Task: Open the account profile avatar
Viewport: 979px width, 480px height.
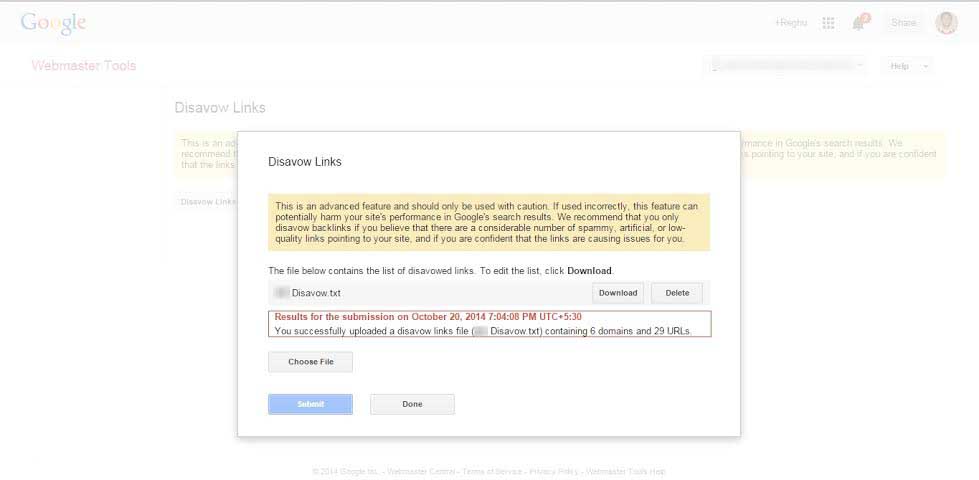Action: [x=946, y=23]
